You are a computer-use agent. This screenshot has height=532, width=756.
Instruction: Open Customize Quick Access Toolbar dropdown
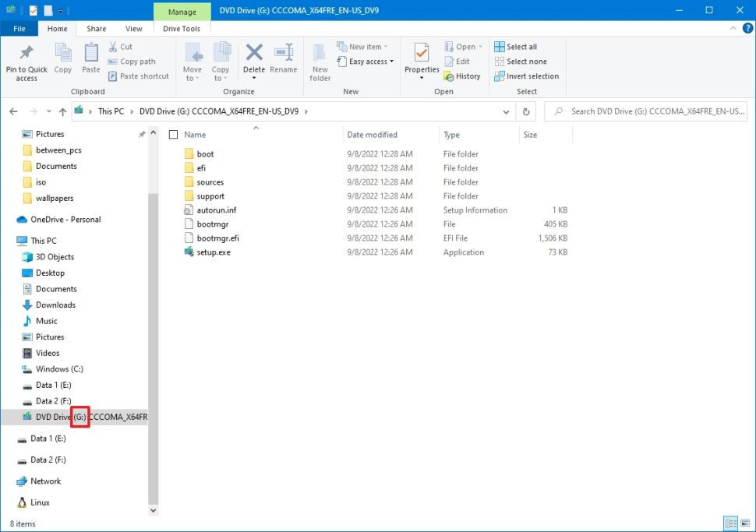(x=60, y=11)
